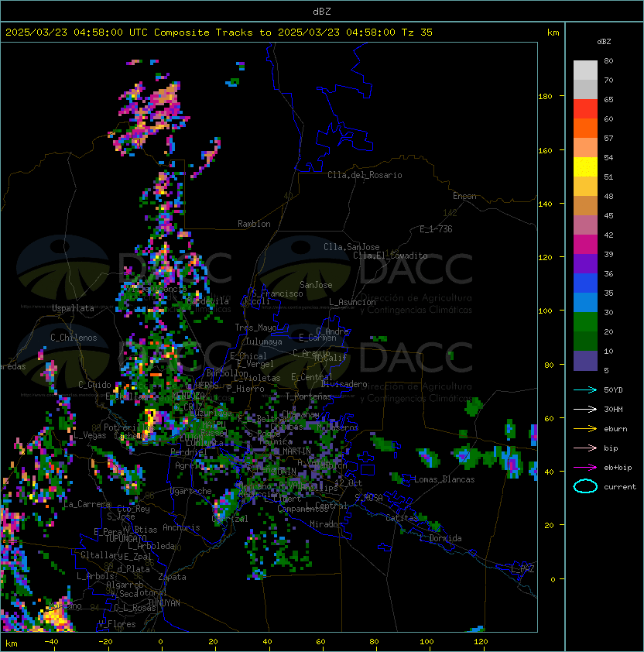Click the Anchoris place label
644x652 pixels.
pyautogui.click(x=181, y=527)
